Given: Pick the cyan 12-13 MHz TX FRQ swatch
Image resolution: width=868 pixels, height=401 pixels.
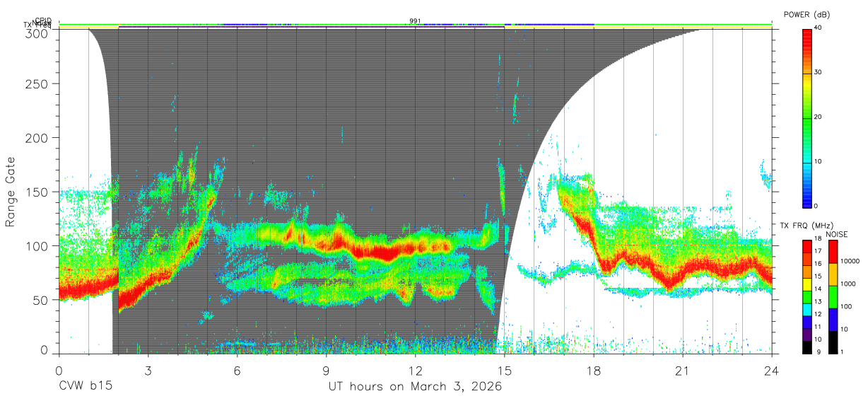Looking at the screenshot, I should pos(807,310).
